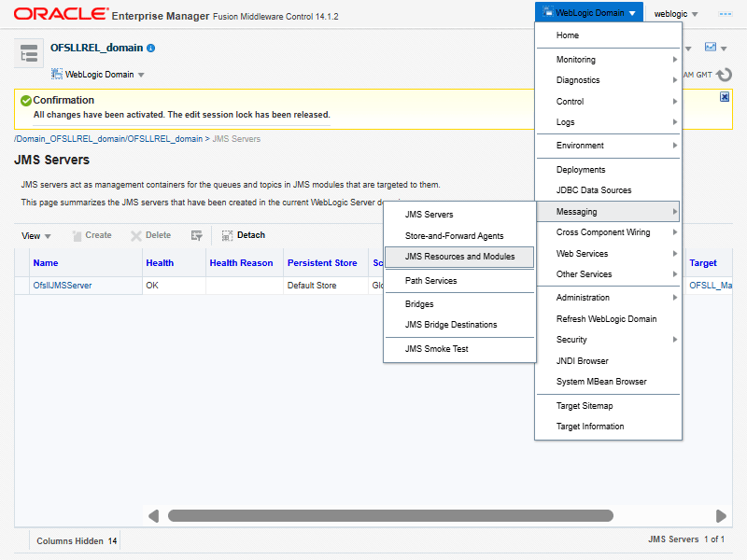Open the OfsllJMSServer link
Viewport: 747px width, 560px height.
[63, 286]
